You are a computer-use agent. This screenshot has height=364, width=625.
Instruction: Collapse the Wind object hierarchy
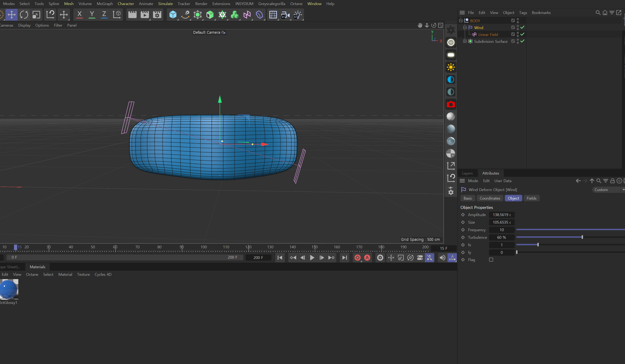(x=465, y=27)
